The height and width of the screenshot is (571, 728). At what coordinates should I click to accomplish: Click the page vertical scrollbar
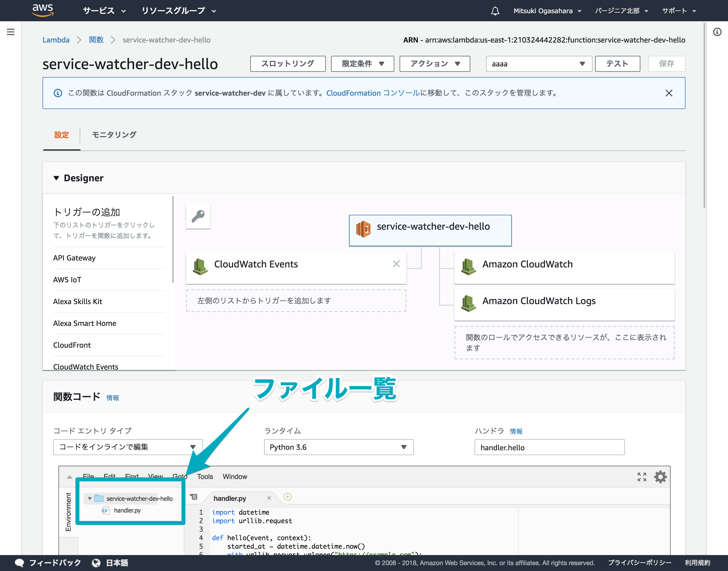point(704,115)
